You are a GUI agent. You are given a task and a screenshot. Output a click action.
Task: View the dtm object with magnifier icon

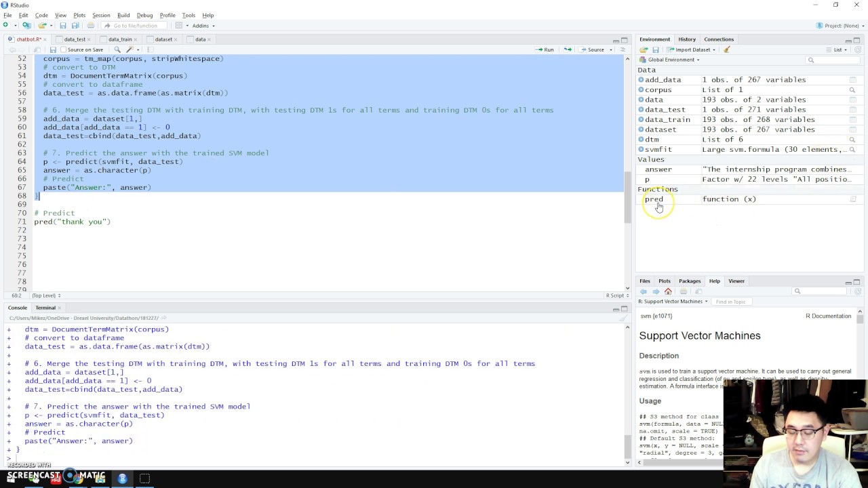852,140
